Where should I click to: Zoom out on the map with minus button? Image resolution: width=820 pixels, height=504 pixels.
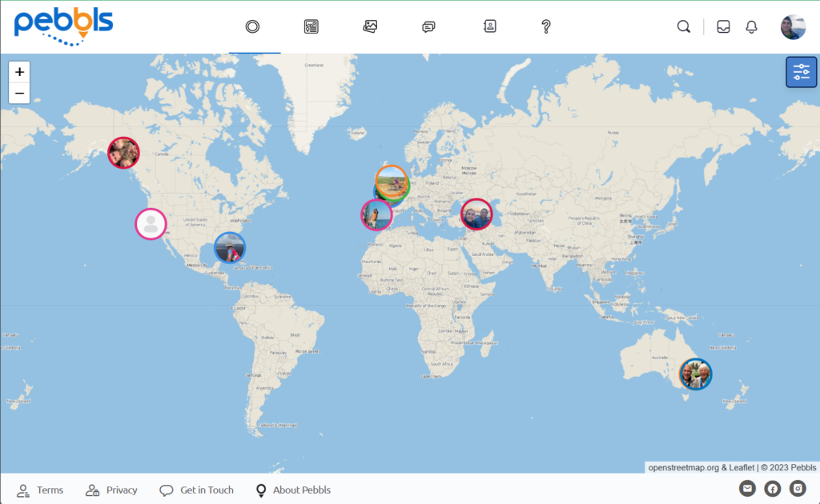[x=19, y=94]
